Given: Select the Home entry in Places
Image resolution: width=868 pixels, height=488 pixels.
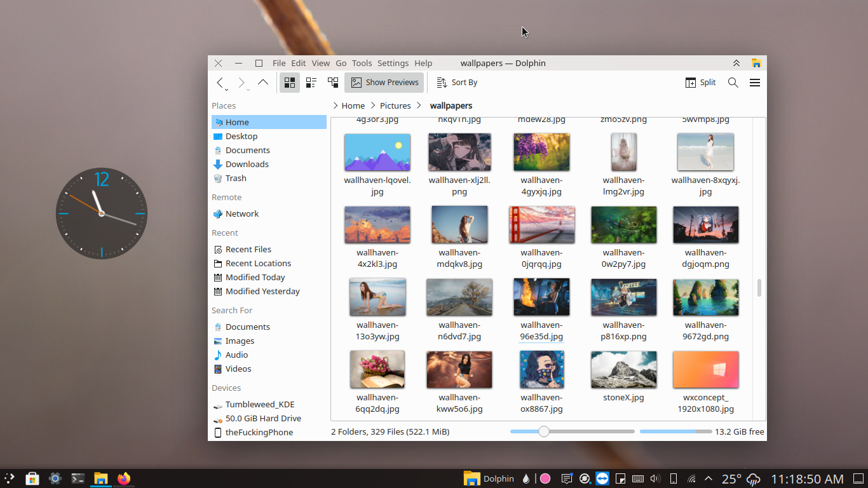Looking at the screenshot, I should pyautogui.click(x=269, y=122).
